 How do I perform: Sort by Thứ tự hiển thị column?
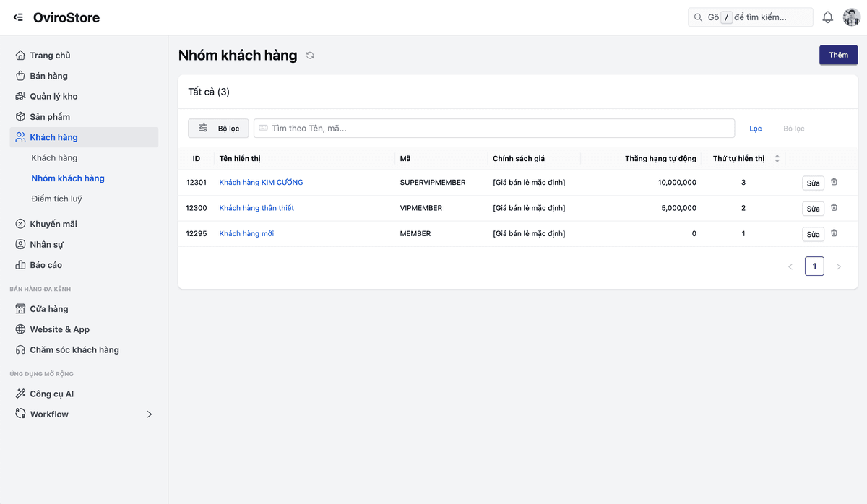[777, 159]
